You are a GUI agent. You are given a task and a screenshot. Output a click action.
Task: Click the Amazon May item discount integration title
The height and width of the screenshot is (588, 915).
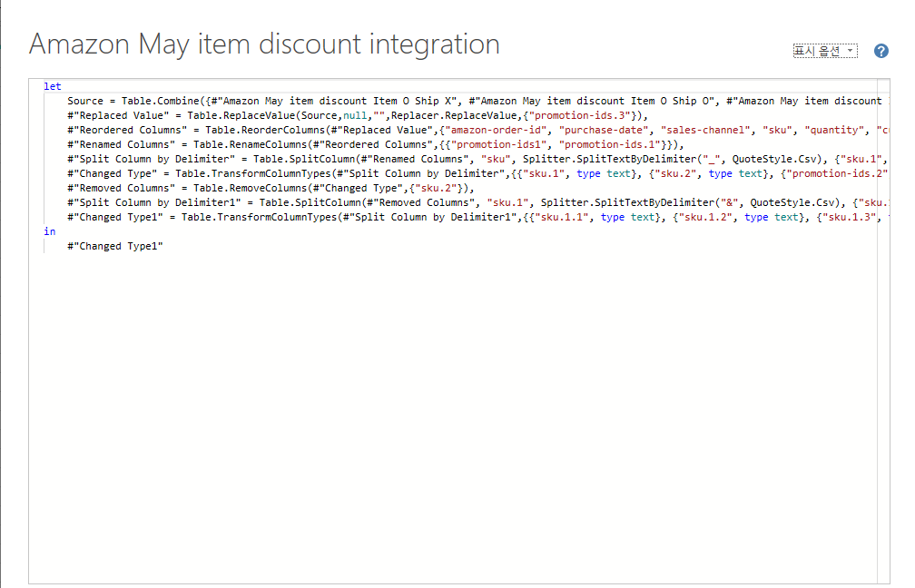coord(264,44)
